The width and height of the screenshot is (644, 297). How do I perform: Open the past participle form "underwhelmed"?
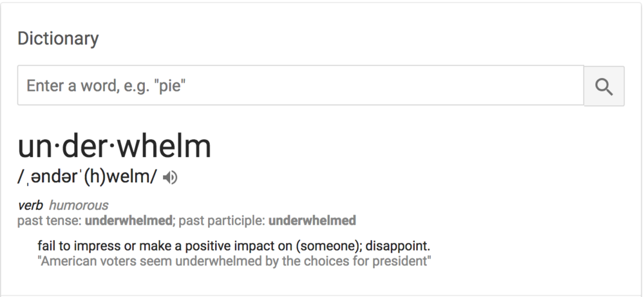tap(312, 221)
